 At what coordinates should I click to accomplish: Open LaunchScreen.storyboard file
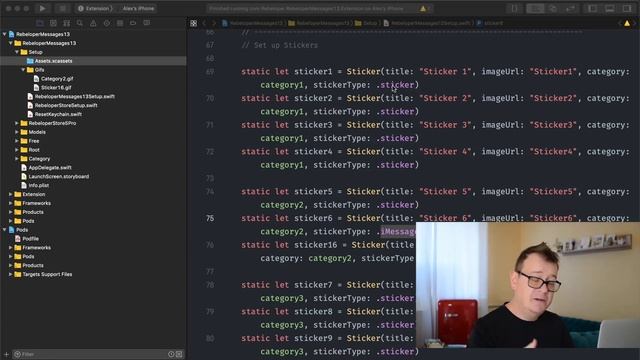58,177
